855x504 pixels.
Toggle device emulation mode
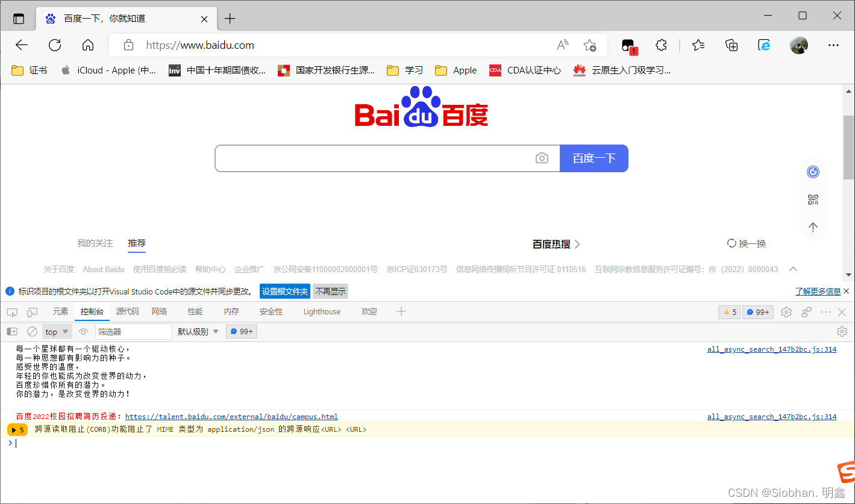coord(32,312)
